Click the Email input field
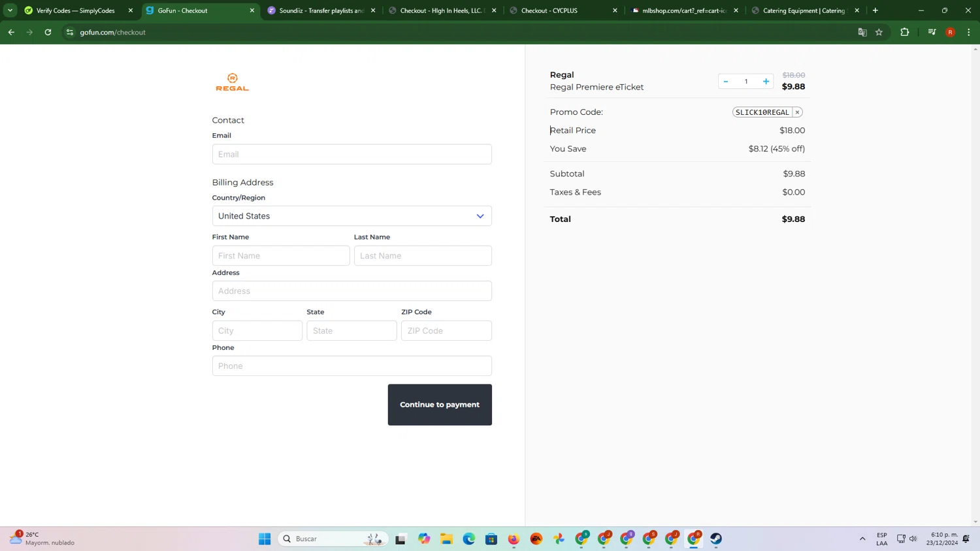The image size is (980, 551). point(351,154)
